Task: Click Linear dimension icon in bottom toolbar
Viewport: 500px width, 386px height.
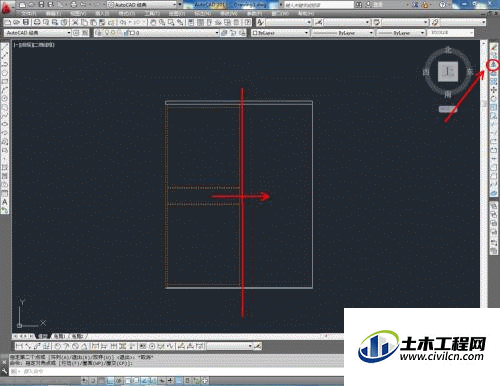Action: pyautogui.click(x=19, y=346)
